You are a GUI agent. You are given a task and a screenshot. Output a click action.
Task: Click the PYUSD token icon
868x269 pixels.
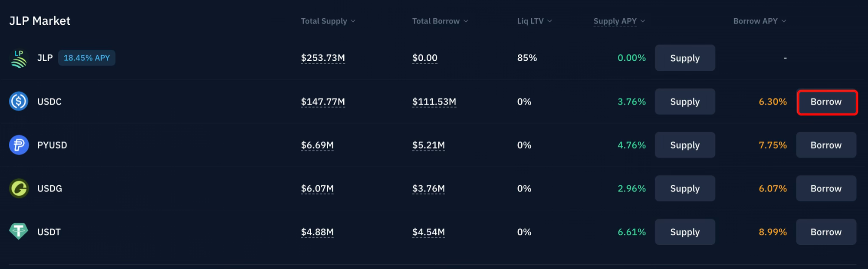click(x=19, y=145)
